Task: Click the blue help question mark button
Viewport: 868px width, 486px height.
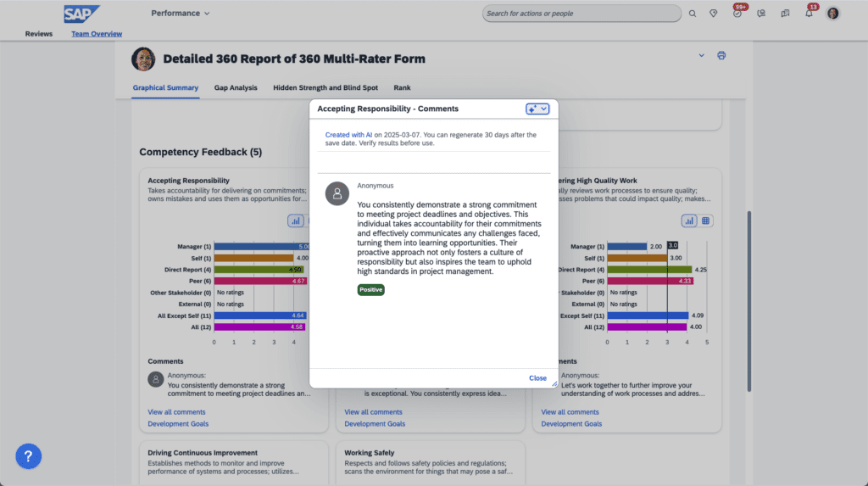Action: coord(28,456)
